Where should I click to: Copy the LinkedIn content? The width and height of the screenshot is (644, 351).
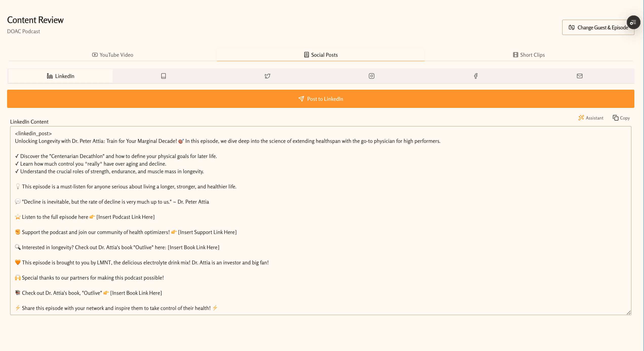click(621, 118)
